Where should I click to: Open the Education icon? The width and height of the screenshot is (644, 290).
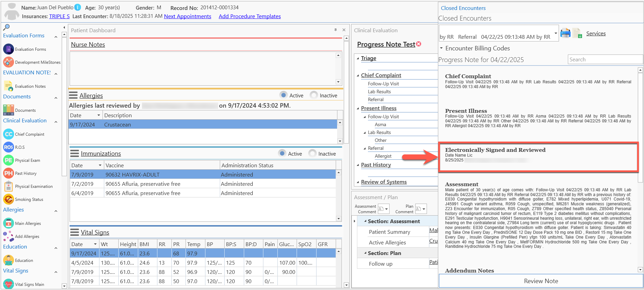(8, 260)
